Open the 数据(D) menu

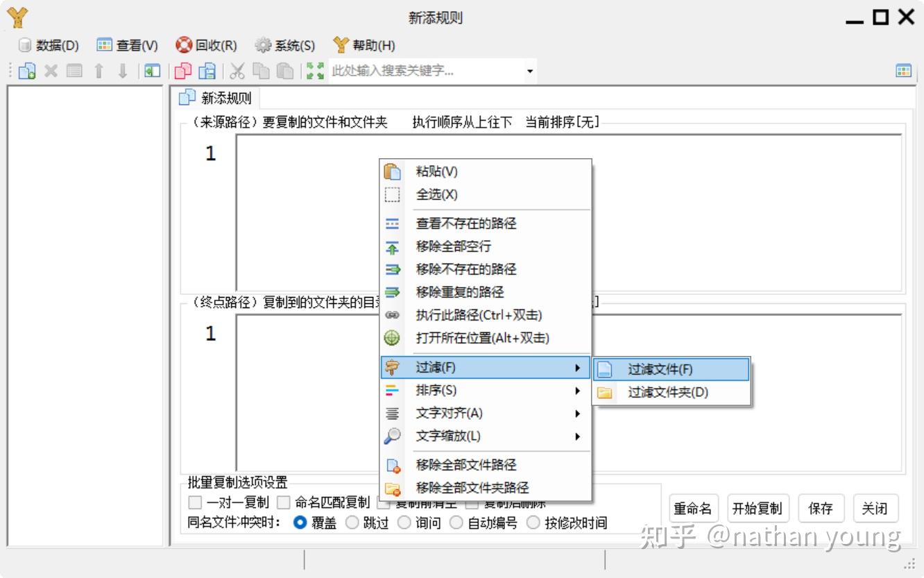pos(49,46)
